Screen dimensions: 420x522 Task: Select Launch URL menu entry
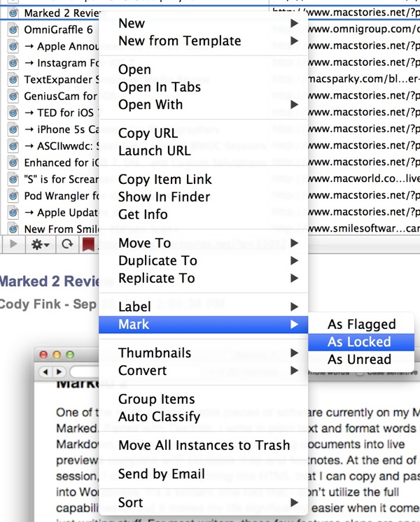pos(203,151)
